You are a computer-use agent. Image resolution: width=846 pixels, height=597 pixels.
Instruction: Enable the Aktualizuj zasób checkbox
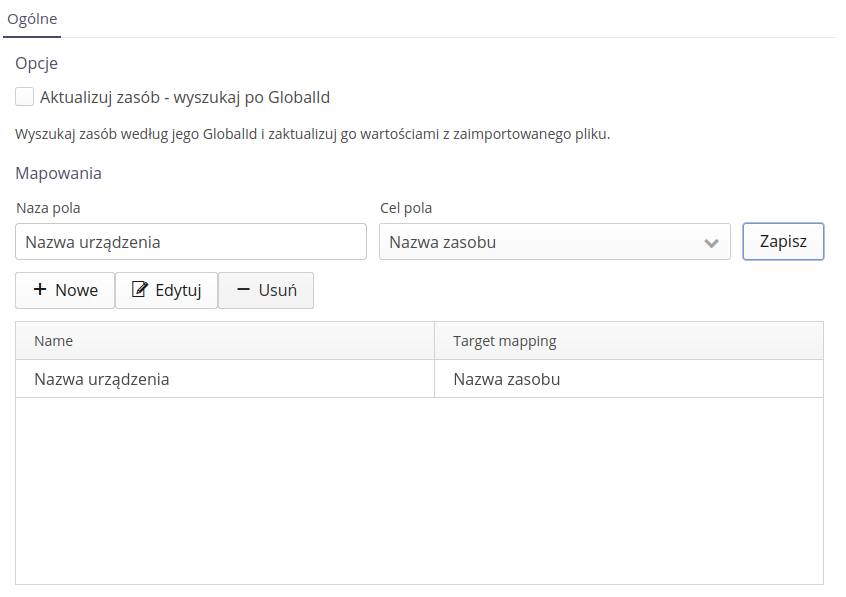point(25,97)
